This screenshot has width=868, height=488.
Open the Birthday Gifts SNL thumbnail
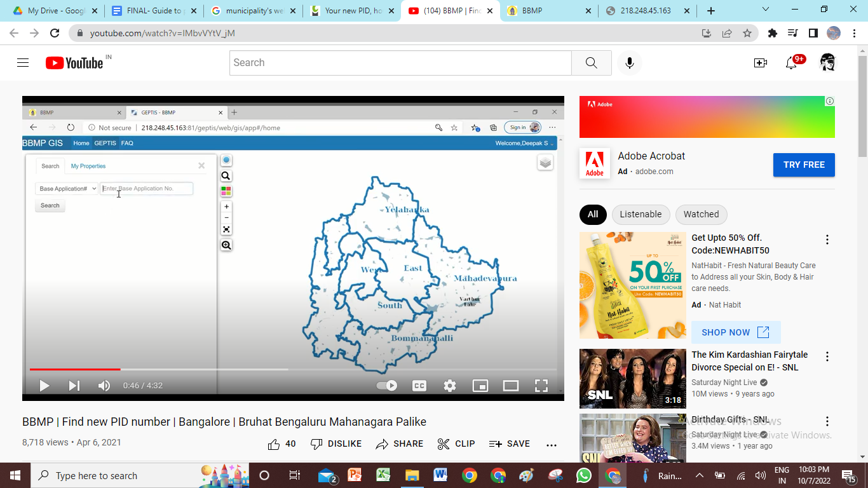(x=633, y=438)
